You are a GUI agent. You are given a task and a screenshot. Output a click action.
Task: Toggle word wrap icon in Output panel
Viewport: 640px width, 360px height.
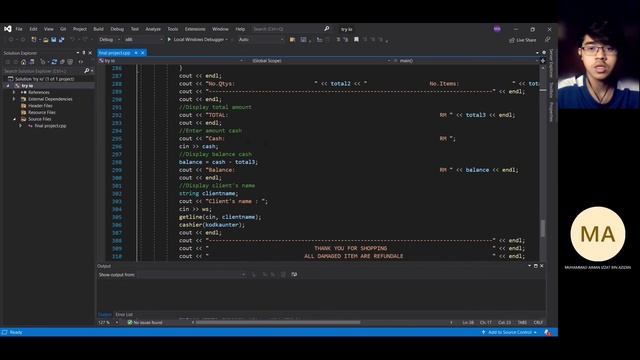(294, 275)
